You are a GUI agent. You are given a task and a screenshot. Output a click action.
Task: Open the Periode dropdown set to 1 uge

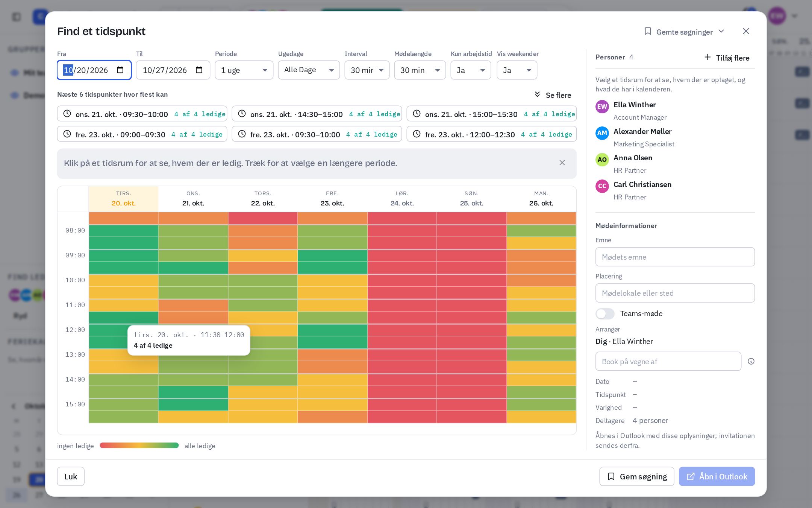[x=244, y=70]
